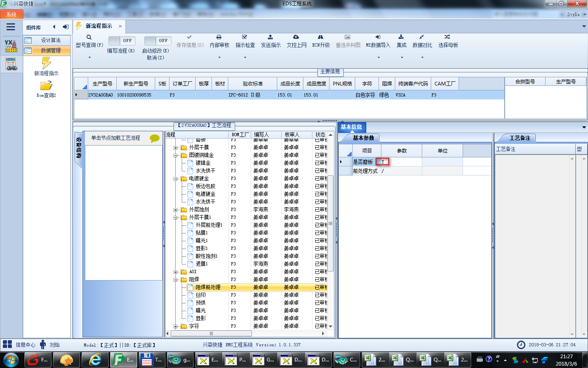588x368 pixels.
Task: Click the 内部审核 printer icon
Action: tap(219, 37)
